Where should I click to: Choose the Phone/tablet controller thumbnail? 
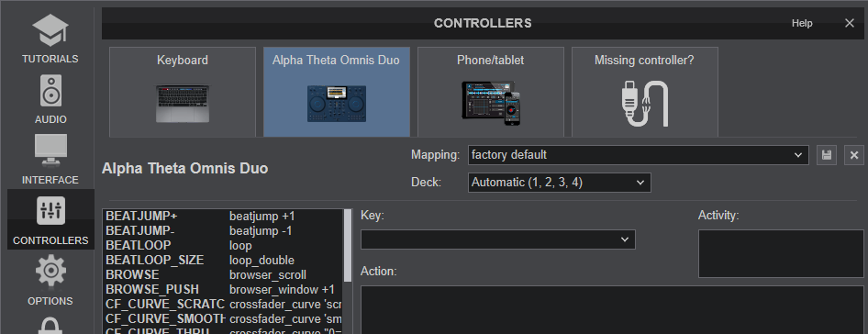pyautogui.click(x=491, y=92)
